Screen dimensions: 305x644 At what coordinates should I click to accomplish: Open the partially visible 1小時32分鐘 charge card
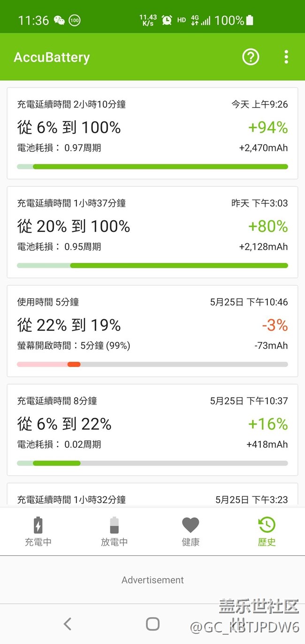click(152, 497)
